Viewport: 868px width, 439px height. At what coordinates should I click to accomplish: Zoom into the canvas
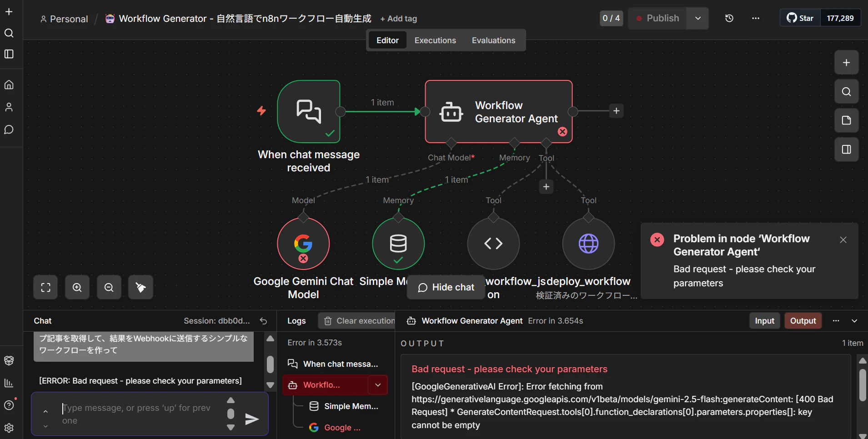(77, 287)
